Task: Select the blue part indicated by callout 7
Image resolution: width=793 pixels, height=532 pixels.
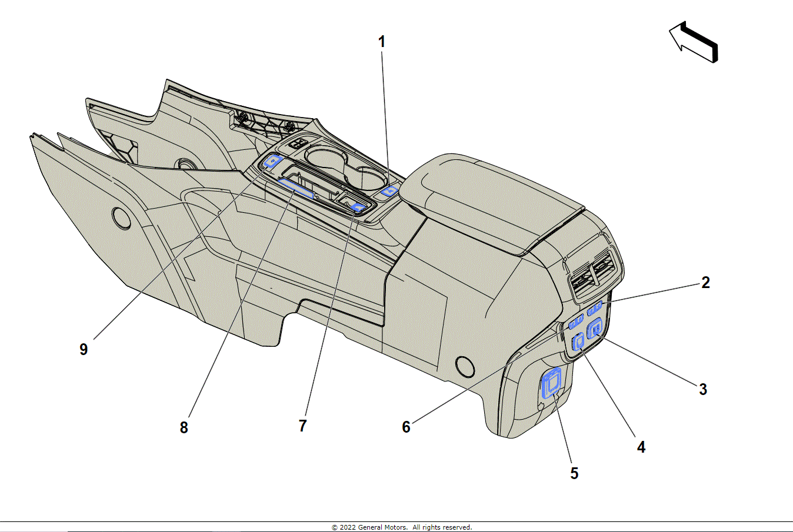Action: pyautogui.click(x=357, y=206)
